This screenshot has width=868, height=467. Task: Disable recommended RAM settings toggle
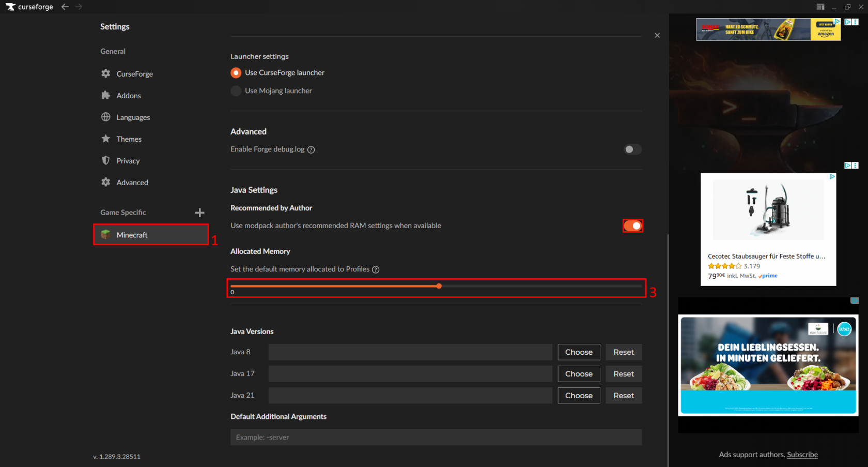(x=633, y=225)
